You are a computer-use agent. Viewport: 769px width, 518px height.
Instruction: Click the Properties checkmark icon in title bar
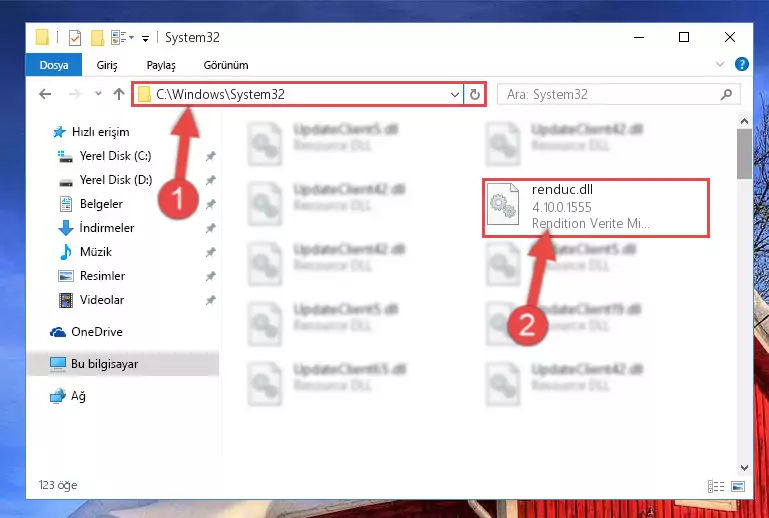coord(75,38)
